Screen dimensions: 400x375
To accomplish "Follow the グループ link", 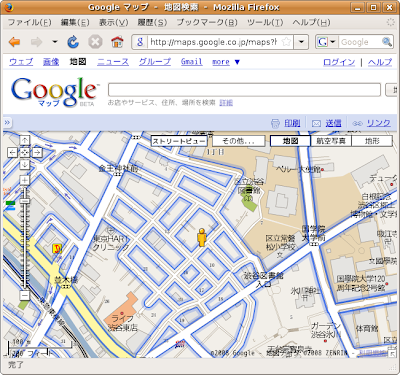I will point(155,62).
